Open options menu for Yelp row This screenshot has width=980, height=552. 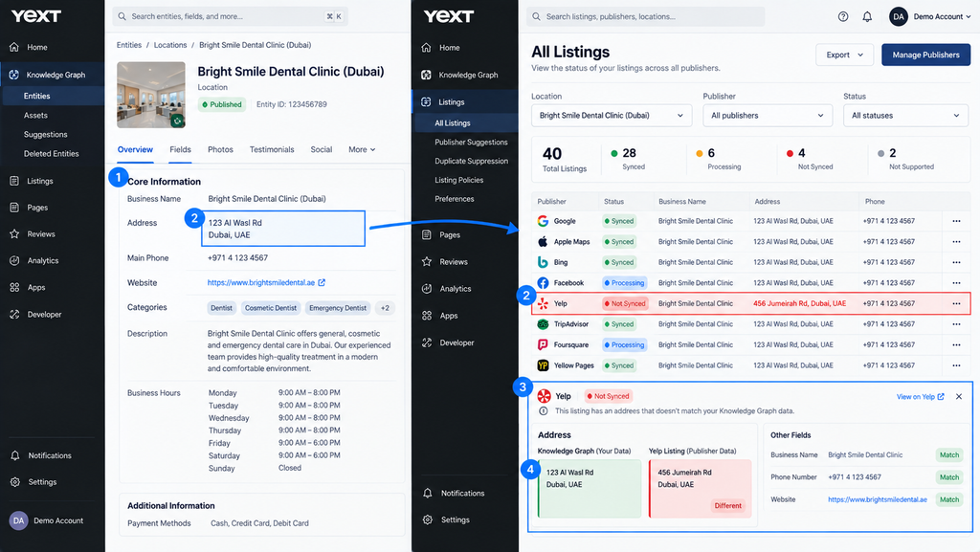(x=956, y=303)
